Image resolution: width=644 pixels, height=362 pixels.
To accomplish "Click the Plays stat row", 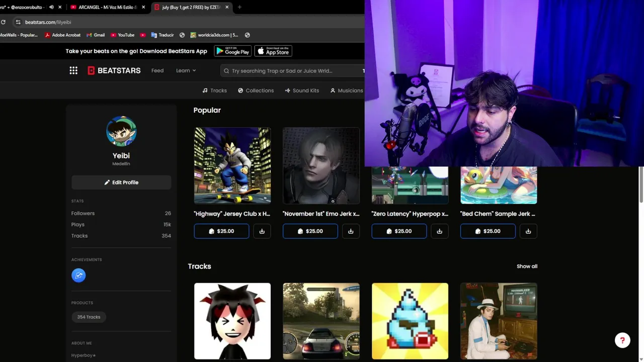I will (x=121, y=225).
